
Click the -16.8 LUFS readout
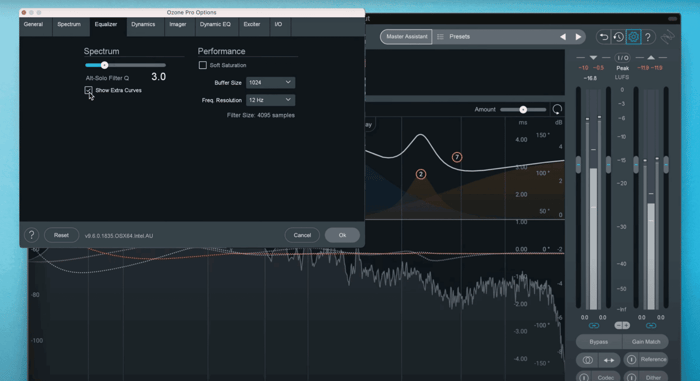click(590, 79)
